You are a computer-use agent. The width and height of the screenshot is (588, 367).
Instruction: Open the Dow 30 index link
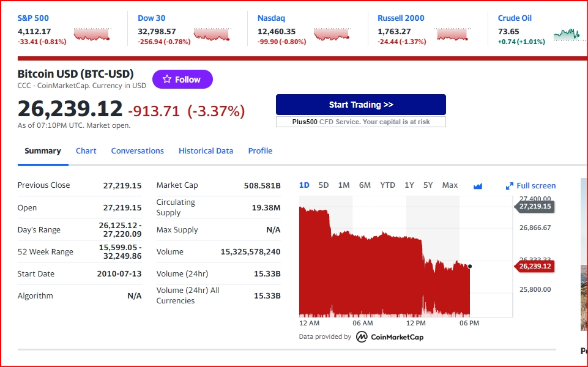coord(152,18)
